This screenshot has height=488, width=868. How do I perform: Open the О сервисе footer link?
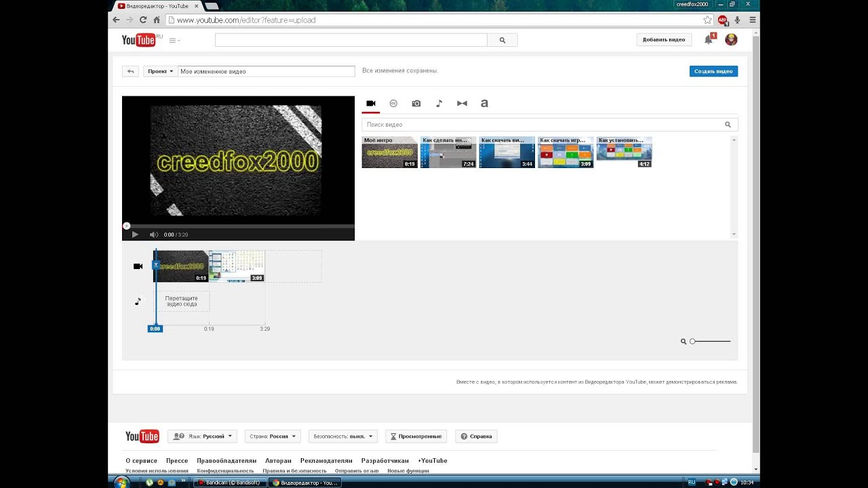tap(141, 461)
